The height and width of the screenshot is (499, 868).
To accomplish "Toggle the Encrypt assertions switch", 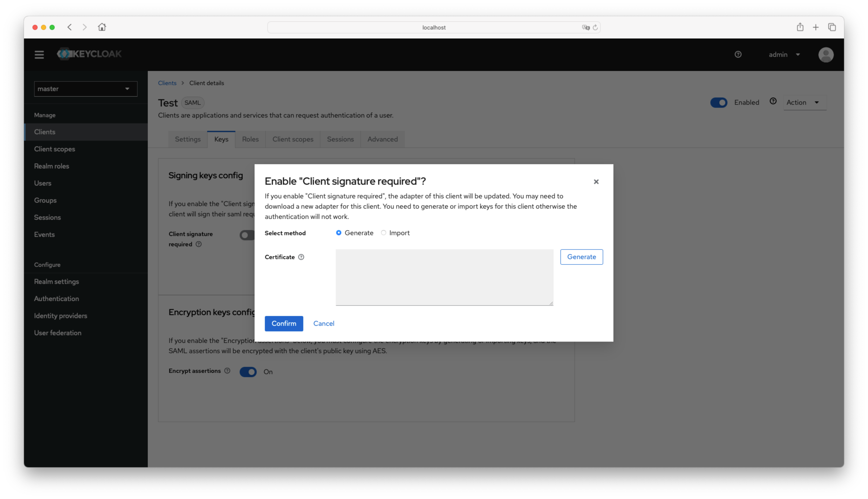I will (248, 372).
